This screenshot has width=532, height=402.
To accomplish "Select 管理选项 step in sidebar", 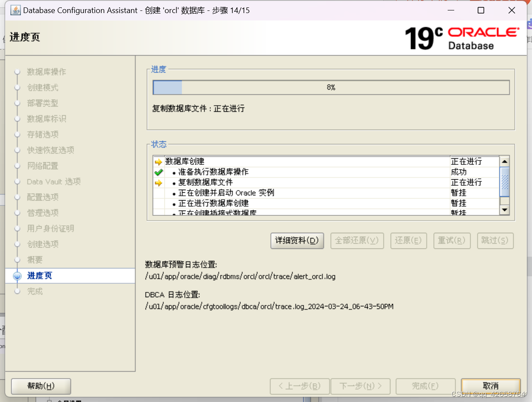I will point(43,213).
